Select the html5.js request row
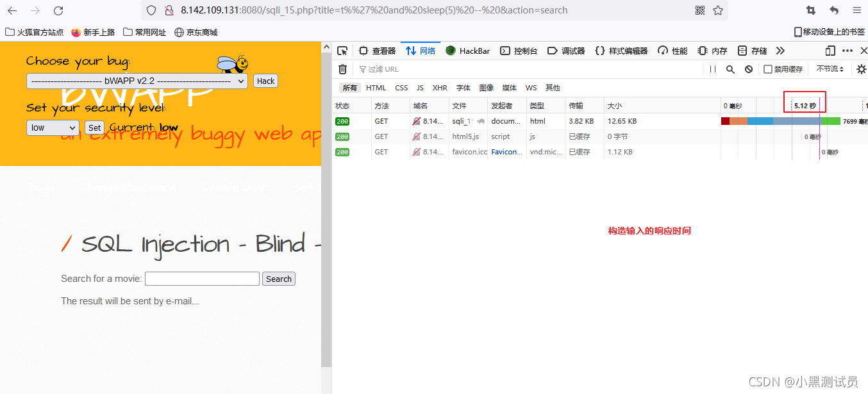 point(600,136)
